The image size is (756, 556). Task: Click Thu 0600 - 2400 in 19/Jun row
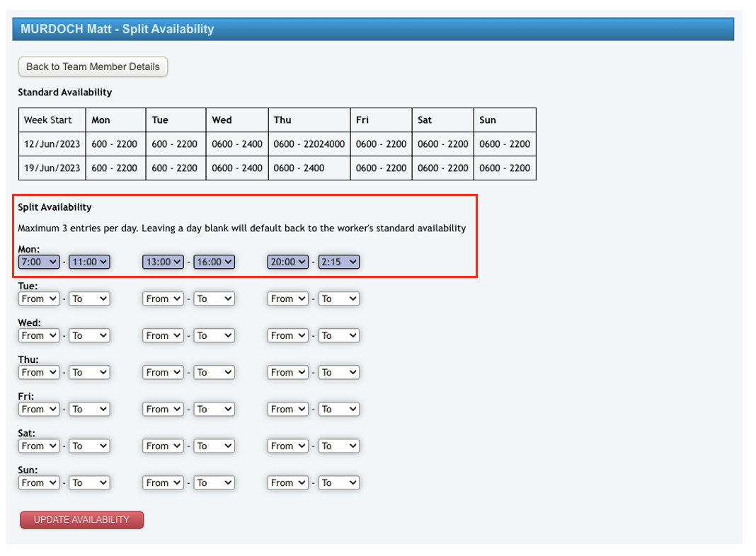coord(309,168)
